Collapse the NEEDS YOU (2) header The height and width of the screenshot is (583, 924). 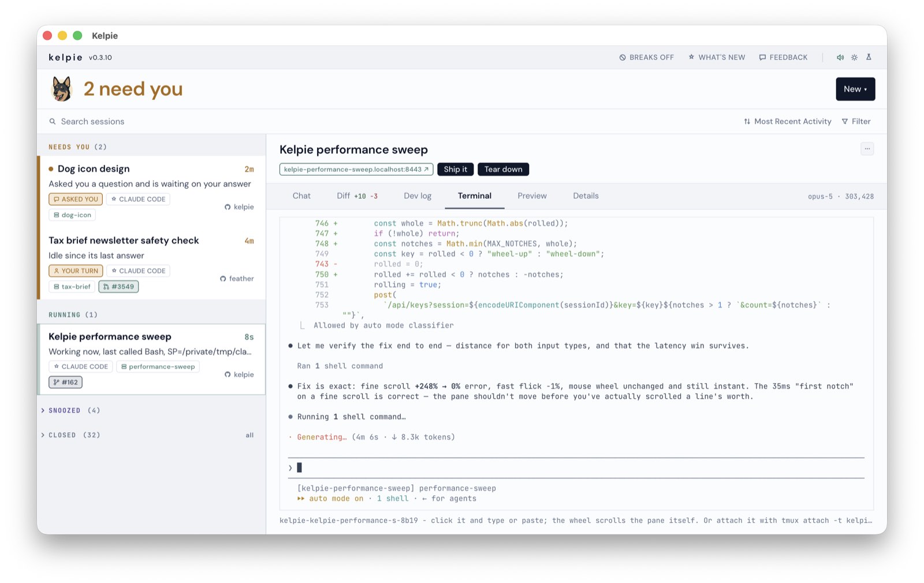coord(77,147)
